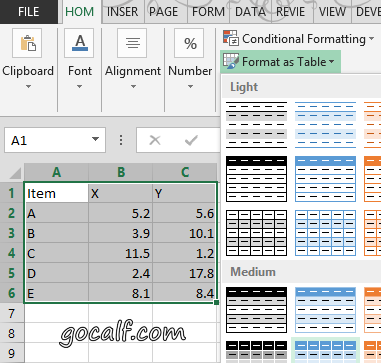Open Format as Table dropdown arrow
This screenshot has width=381, height=363.
(x=331, y=62)
